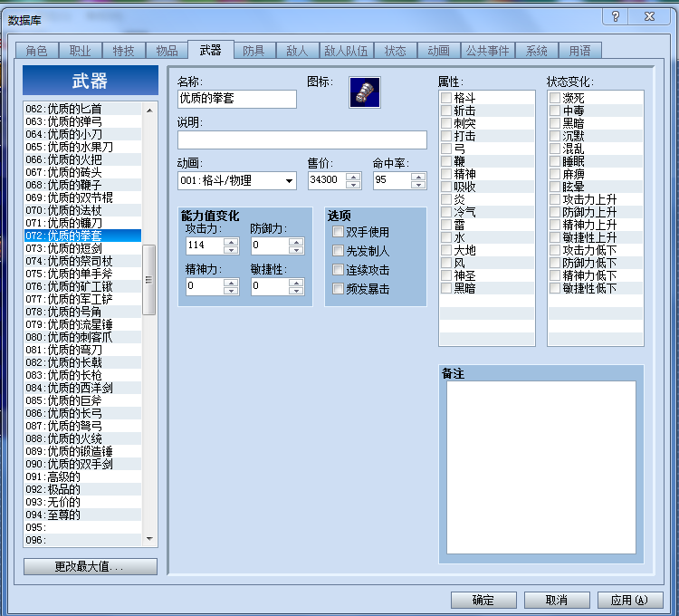Increase the 命中率 value with the up arrow
Image resolution: width=679 pixels, height=616 pixels.
pos(418,177)
